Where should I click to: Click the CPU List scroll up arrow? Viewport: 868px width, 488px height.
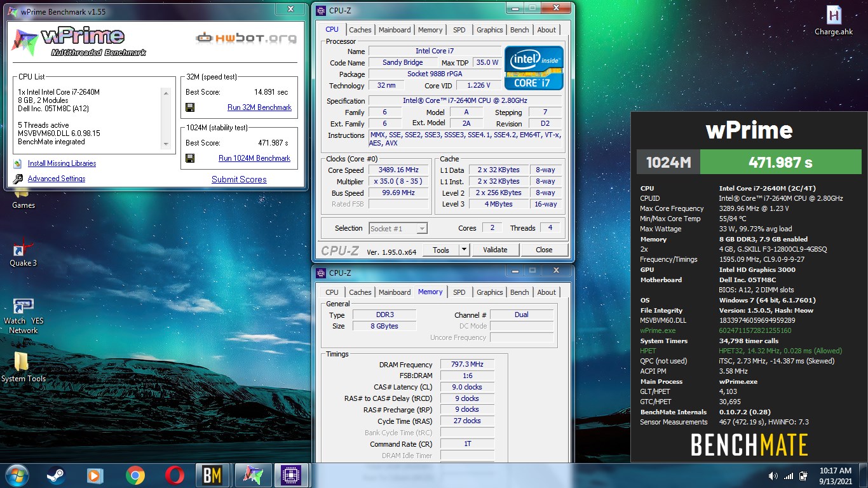coord(166,93)
